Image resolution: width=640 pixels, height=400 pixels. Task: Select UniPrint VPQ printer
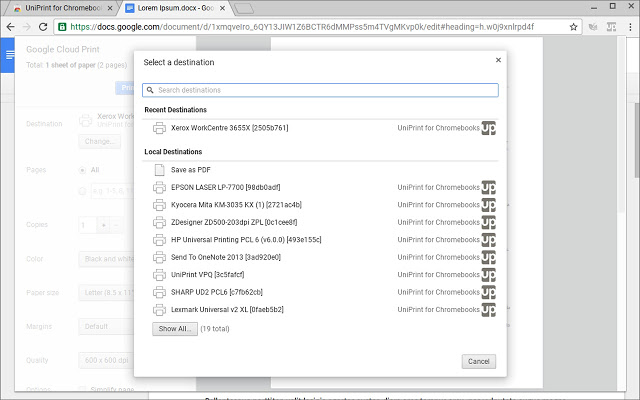tap(320, 275)
